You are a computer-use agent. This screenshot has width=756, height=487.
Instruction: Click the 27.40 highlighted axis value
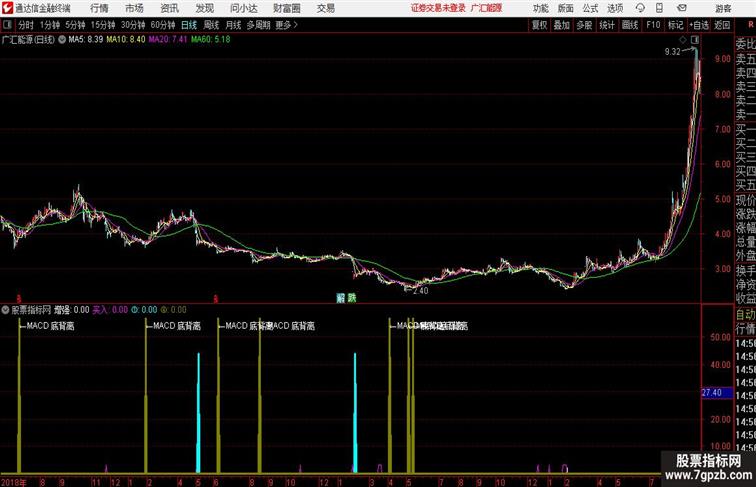(x=716, y=393)
